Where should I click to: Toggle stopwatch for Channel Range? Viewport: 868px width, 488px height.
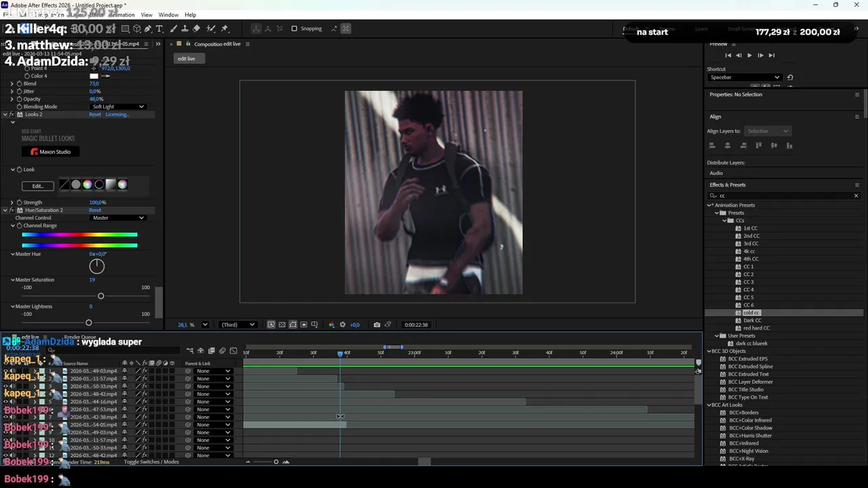[19, 226]
